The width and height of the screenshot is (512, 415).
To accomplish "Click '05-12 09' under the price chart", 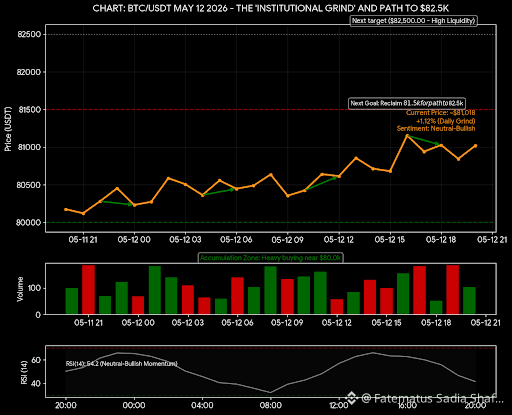I will (288, 240).
